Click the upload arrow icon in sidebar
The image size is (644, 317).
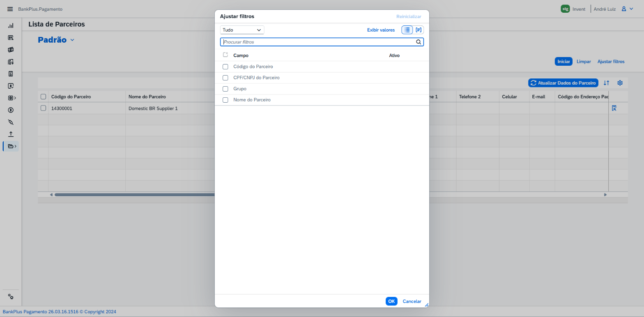click(x=11, y=134)
